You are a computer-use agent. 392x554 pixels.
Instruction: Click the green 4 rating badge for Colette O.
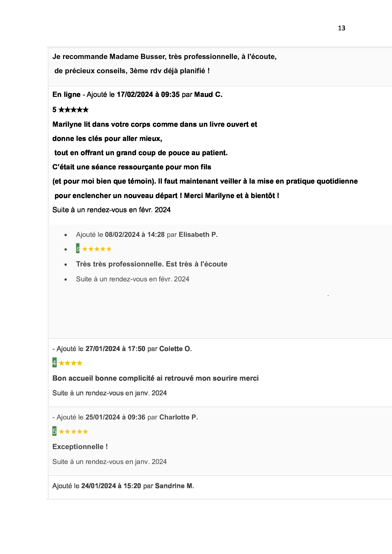(55, 363)
